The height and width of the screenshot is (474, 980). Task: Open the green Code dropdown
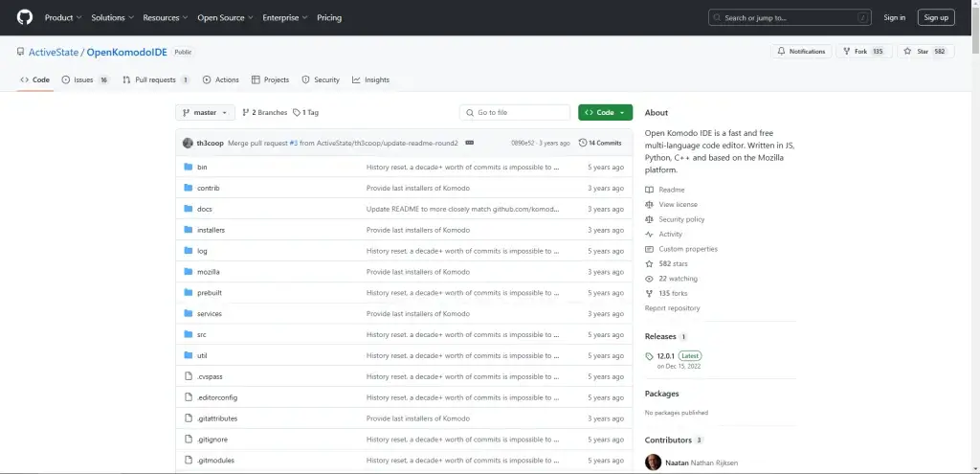coord(605,113)
